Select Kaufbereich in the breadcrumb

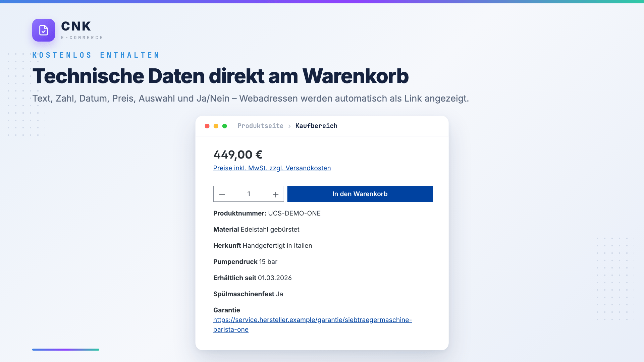316,126
